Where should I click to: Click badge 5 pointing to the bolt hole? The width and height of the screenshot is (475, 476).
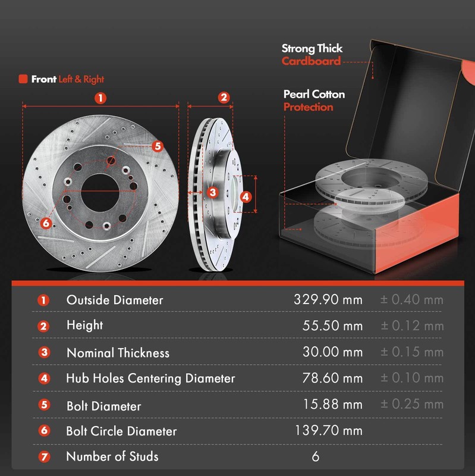158,146
